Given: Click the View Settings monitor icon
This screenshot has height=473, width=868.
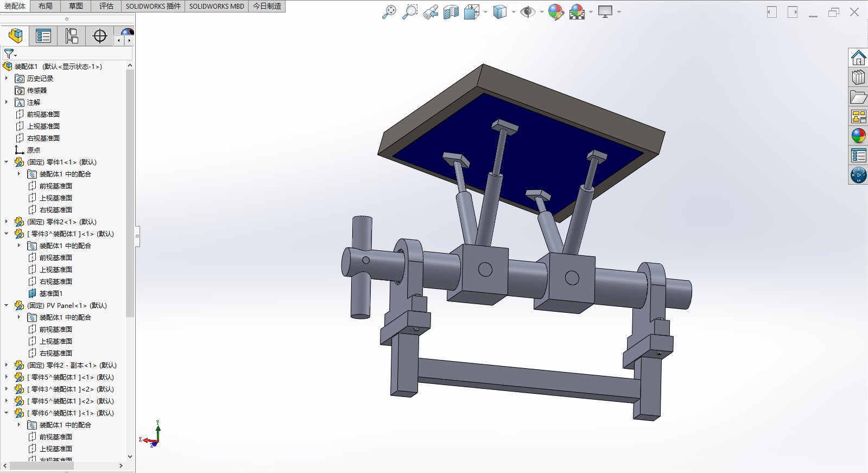Looking at the screenshot, I should click(605, 12).
